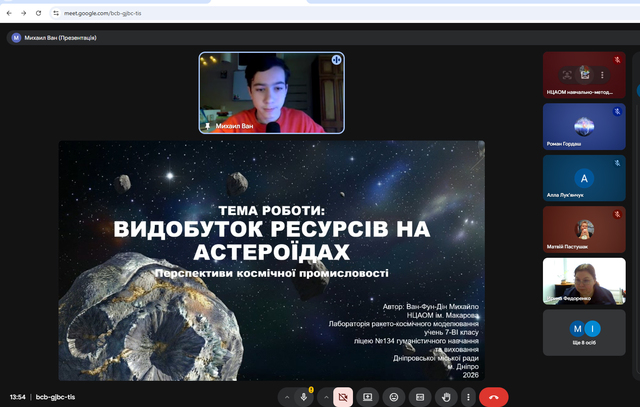Viewport: 640px width, 407px height.
Task: Turn on captions icon
Action: click(x=420, y=396)
